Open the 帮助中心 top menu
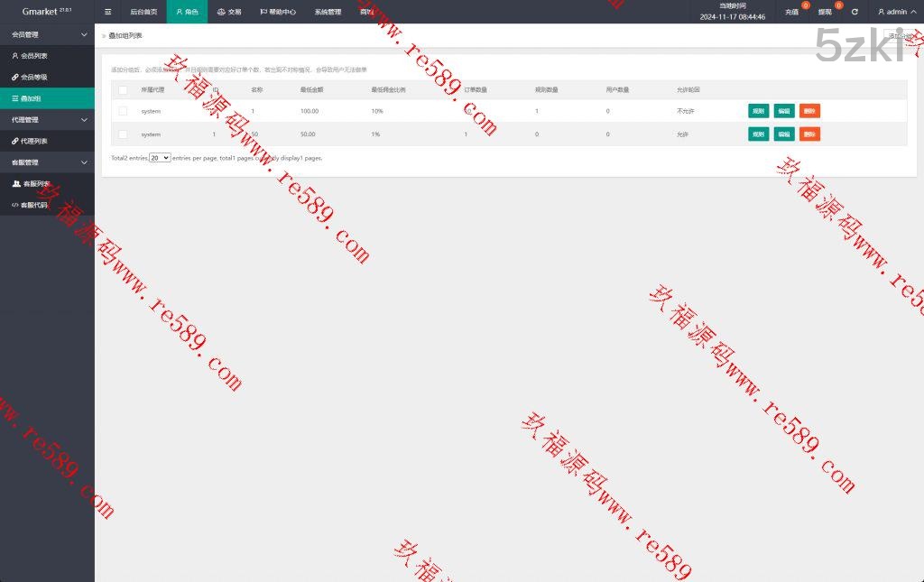 click(x=278, y=12)
